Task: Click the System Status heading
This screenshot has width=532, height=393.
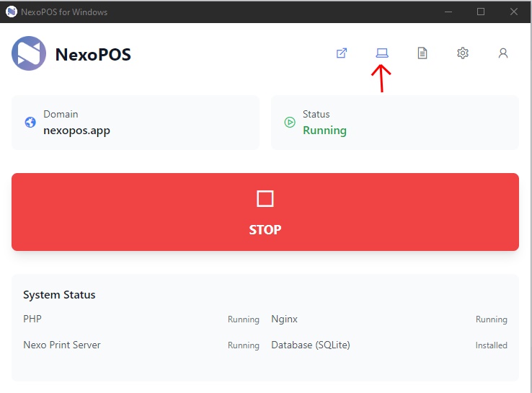Action: click(59, 295)
